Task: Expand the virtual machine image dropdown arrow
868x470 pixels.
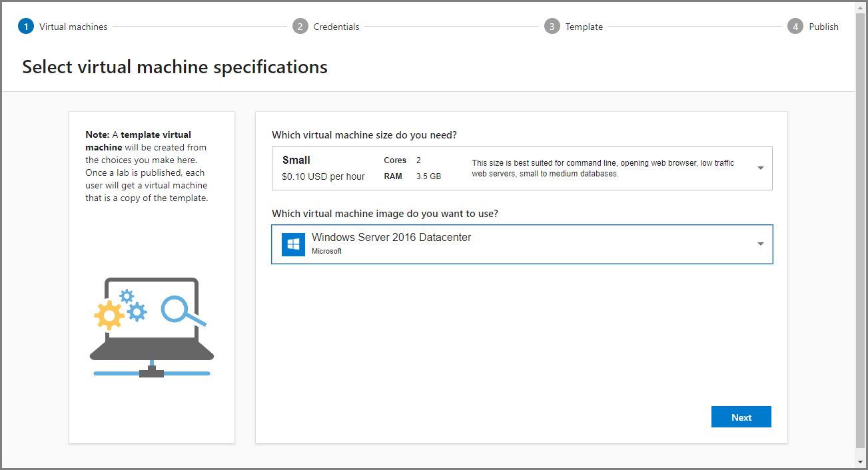Action: pos(760,244)
